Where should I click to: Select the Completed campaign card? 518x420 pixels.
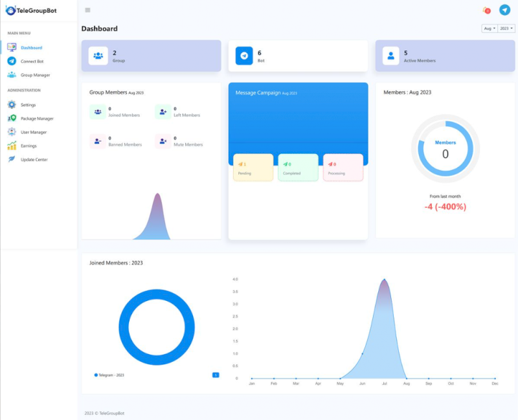pyautogui.click(x=298, y=168)
